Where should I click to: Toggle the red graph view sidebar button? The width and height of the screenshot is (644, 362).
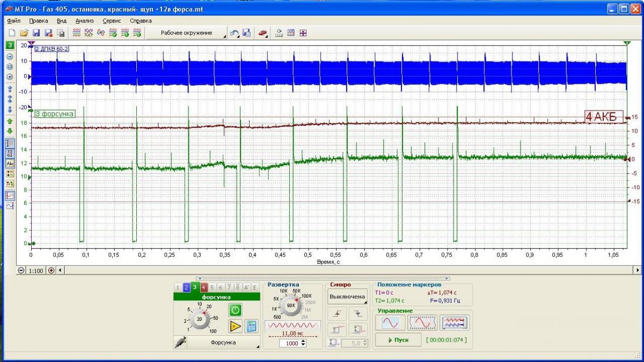click(10, 196)
